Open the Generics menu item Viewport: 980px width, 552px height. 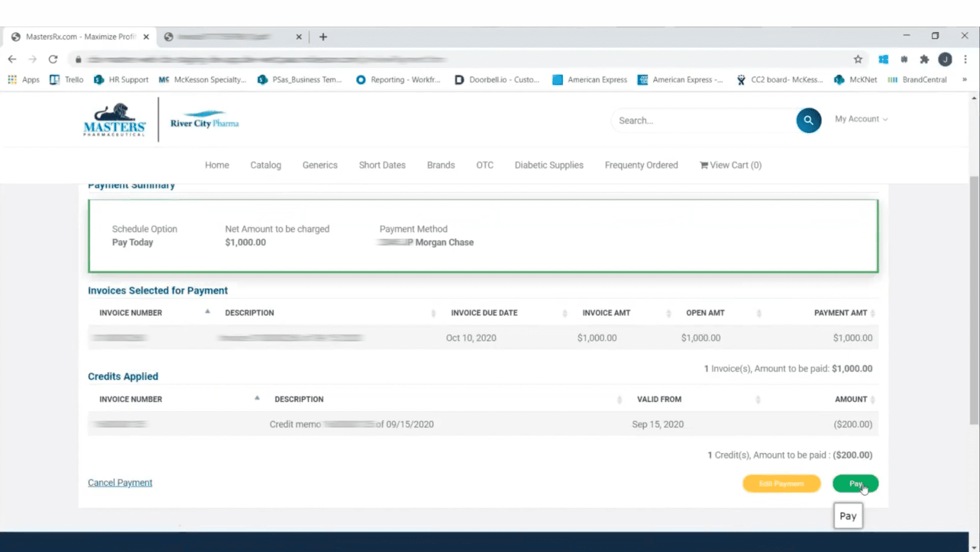pyautogui.click(x=320, y=165)
